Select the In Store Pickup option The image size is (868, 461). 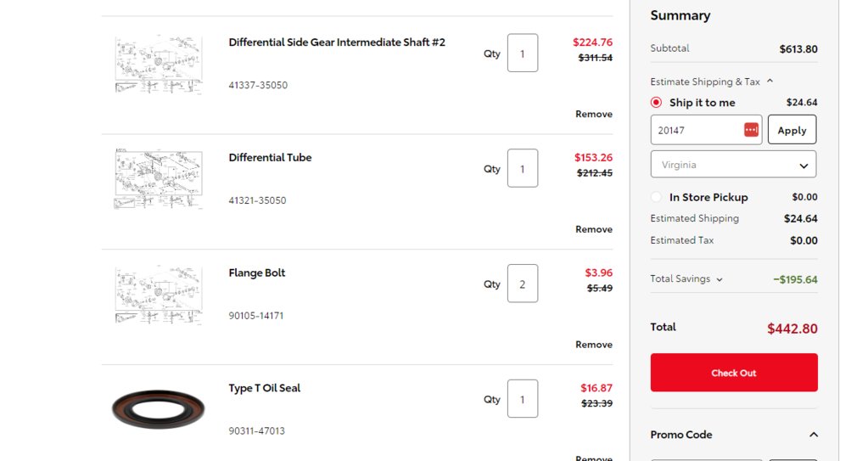pos(656,197)
